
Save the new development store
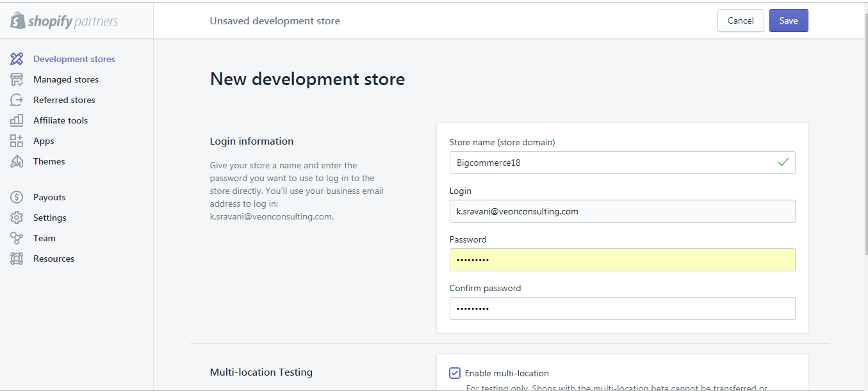[x=789, y=20]
